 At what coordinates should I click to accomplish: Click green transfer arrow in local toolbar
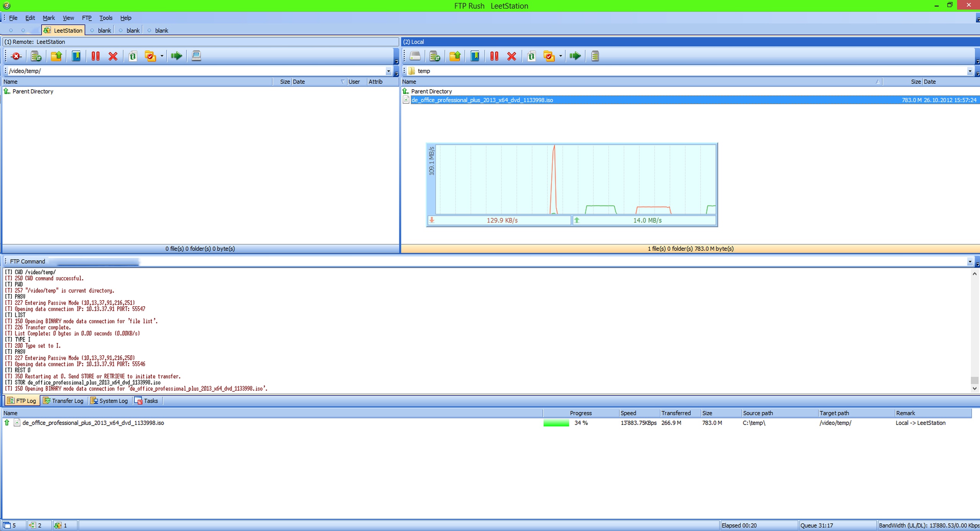[575, 56]
